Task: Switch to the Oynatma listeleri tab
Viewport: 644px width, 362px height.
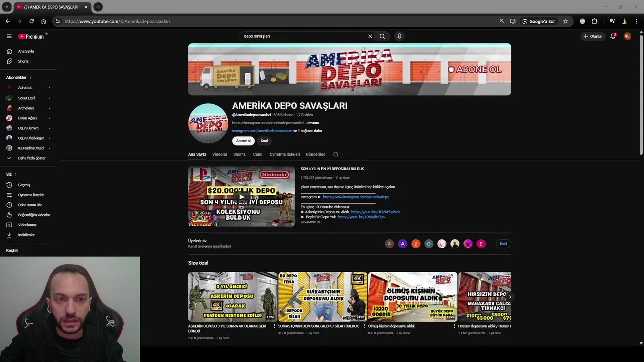Action: 285,154
